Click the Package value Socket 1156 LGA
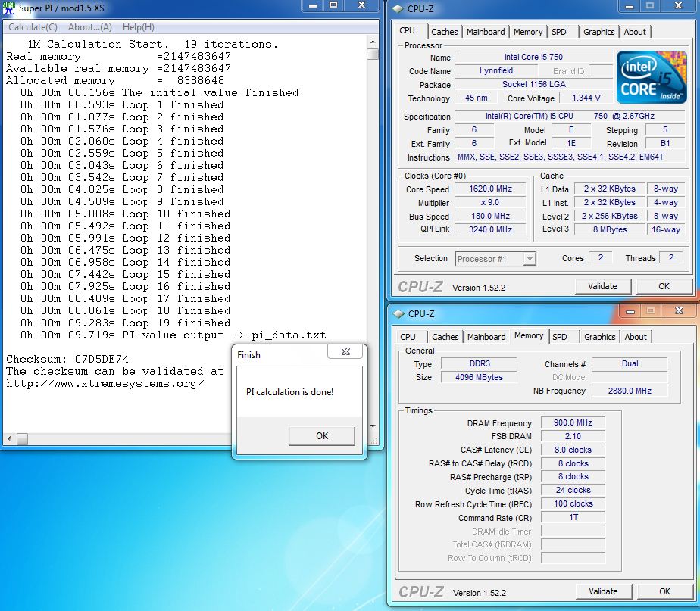Viewport: 700px width, 611px height. (x=533, y=84)
